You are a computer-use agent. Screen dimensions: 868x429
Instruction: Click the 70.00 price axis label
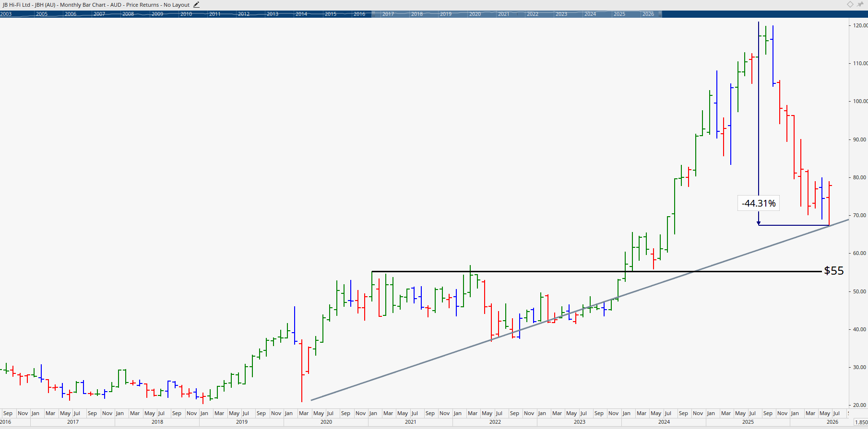click(860, 215)
